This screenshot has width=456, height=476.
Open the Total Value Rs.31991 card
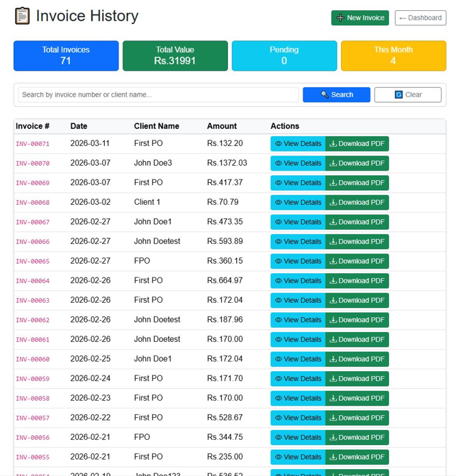[175, 56]
